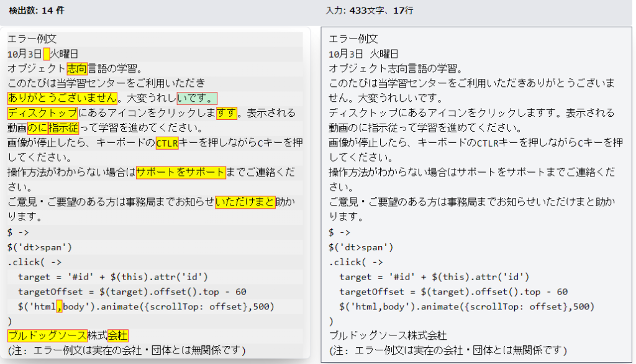Select highlighted word ディスクトップ
Screen dimensions: 636x364
point(42,113)
